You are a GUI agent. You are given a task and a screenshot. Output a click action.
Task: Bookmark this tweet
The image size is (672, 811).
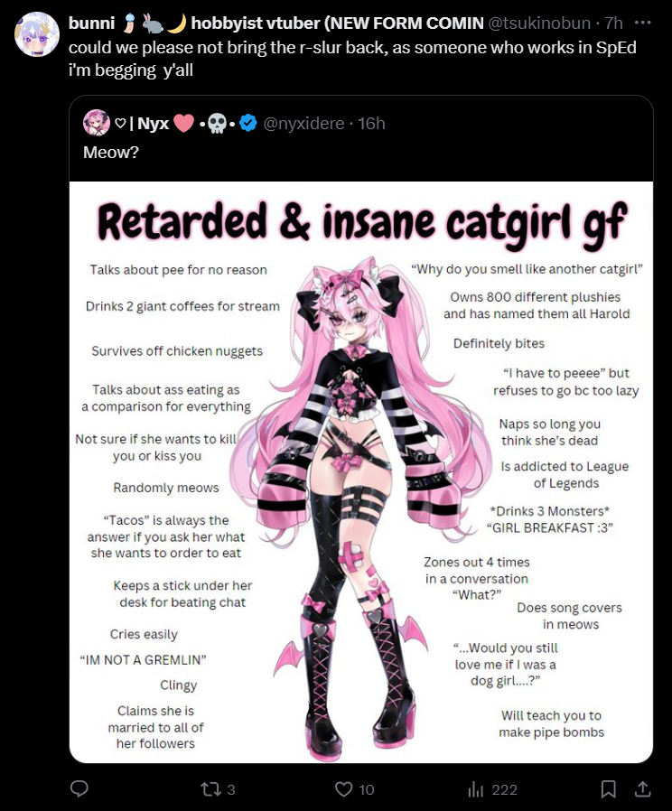pos(609,789)
